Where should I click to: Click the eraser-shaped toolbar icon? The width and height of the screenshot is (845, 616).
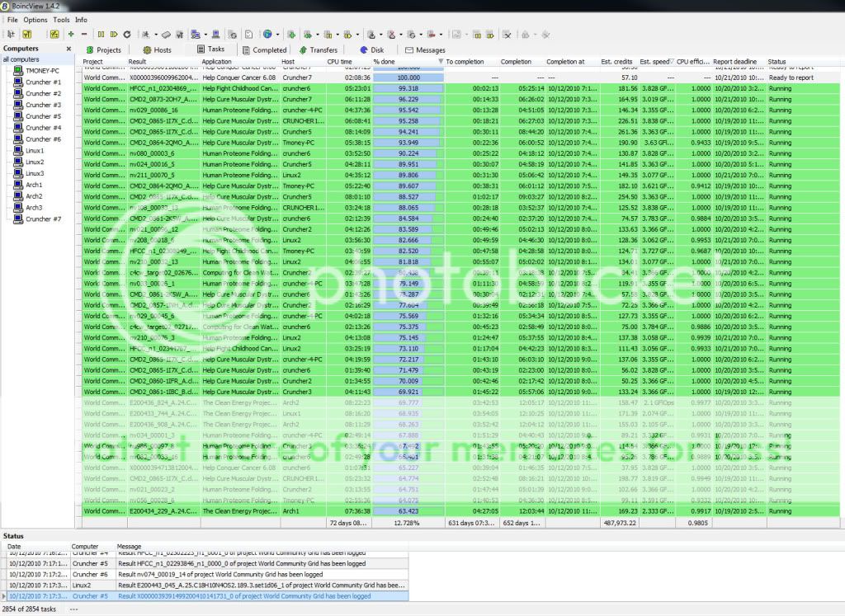[x=167, y=35]
